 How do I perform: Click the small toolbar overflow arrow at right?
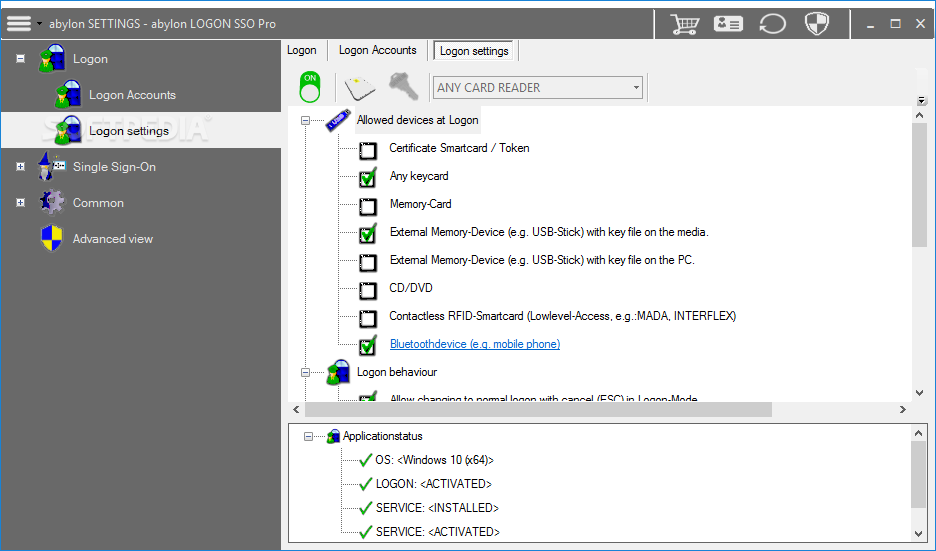point(922,100)
